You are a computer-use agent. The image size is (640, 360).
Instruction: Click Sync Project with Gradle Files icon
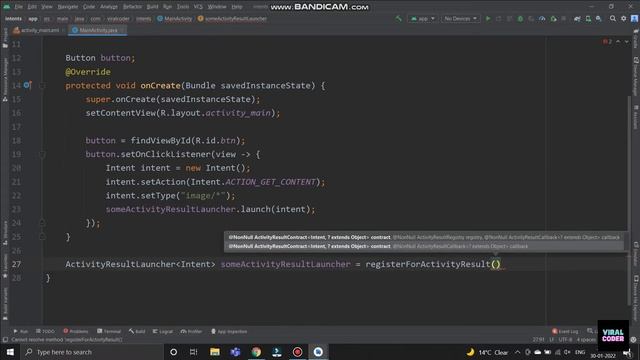click(x=577, y=19)
